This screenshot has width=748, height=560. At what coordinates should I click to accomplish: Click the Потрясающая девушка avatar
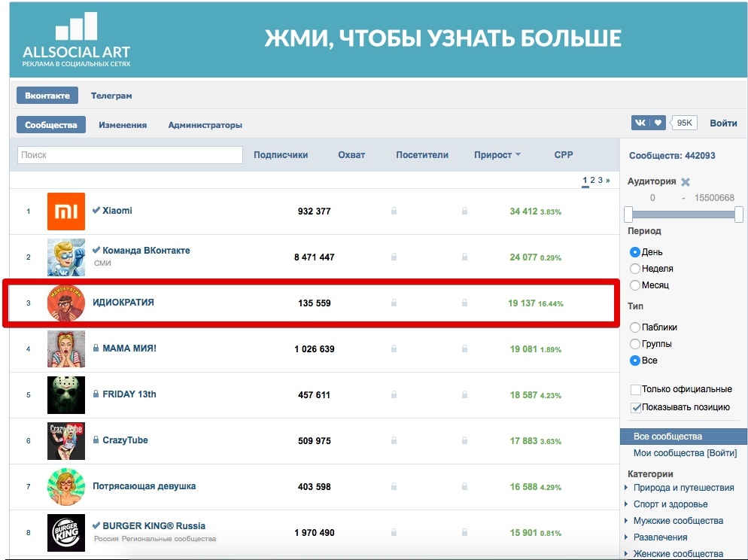pyautogui.click(x=65, y=486)
